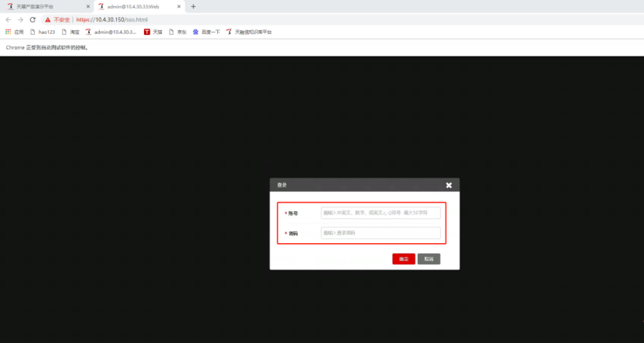644x343 pixels.
Task: Focus the 密码 password input field
Action: (381, 233)
